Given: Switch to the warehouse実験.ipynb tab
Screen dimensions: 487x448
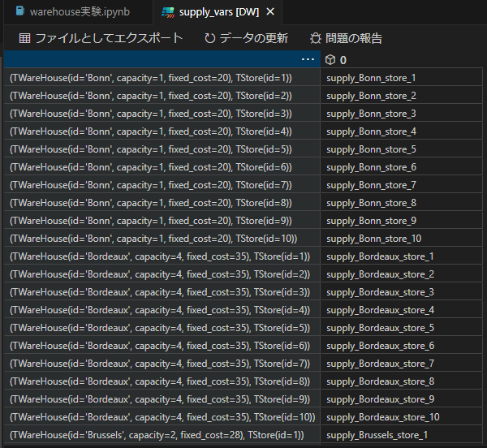Looking at the screenshot, I should 78,12.
